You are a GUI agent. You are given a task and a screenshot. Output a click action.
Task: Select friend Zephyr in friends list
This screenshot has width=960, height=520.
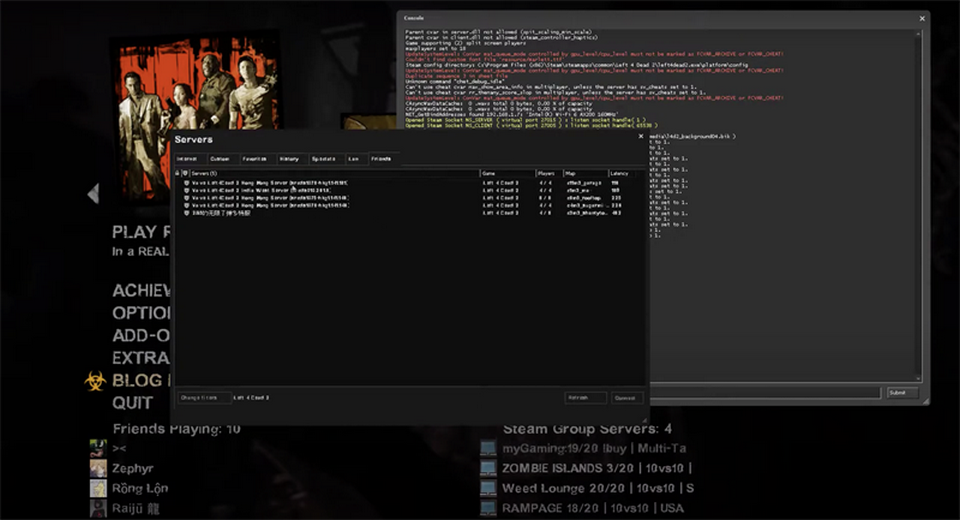pyautogui.click(x=133, y=469)
